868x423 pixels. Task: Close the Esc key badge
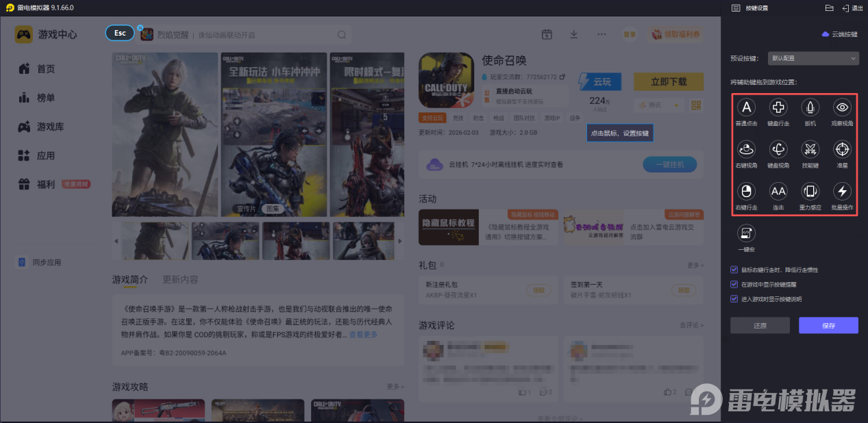(x=140, y=28)
